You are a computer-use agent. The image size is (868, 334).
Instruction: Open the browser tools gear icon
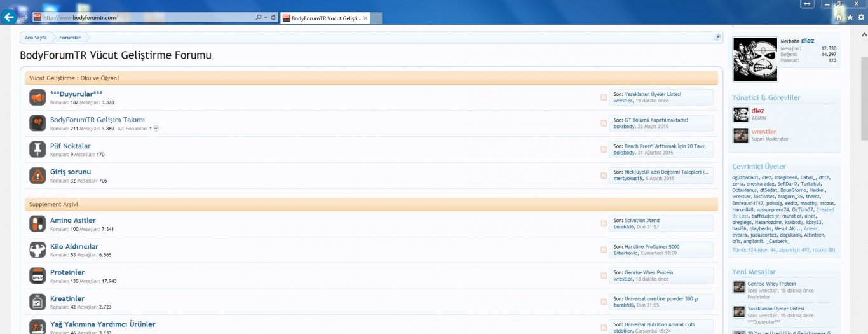pos(861,17)
